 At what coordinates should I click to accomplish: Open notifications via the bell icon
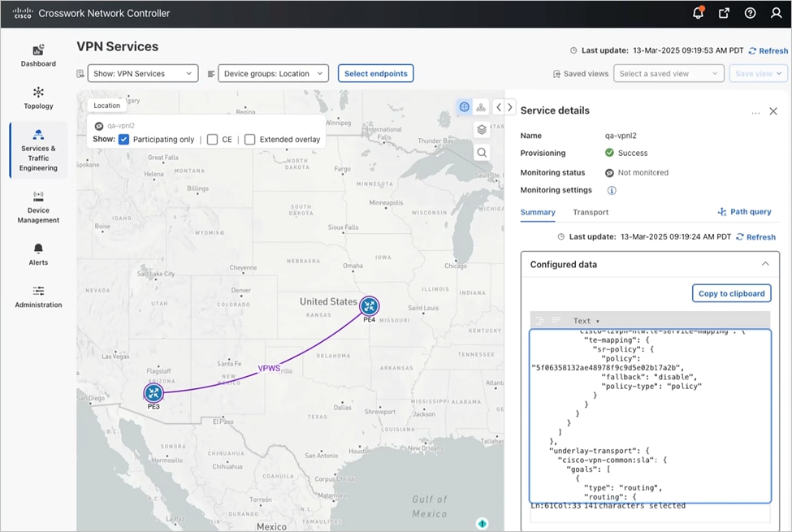coord(697,13)
